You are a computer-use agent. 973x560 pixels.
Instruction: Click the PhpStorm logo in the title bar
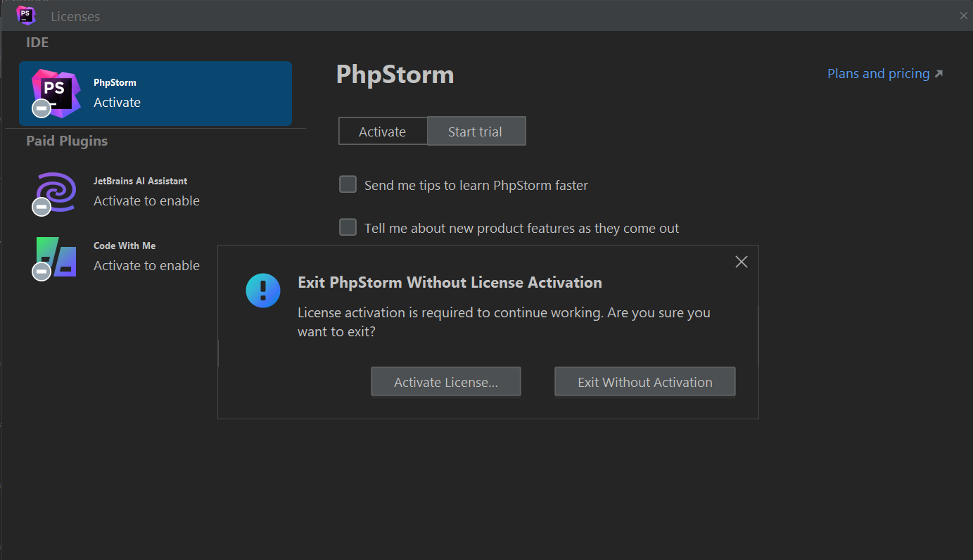[x=26, y=15]
